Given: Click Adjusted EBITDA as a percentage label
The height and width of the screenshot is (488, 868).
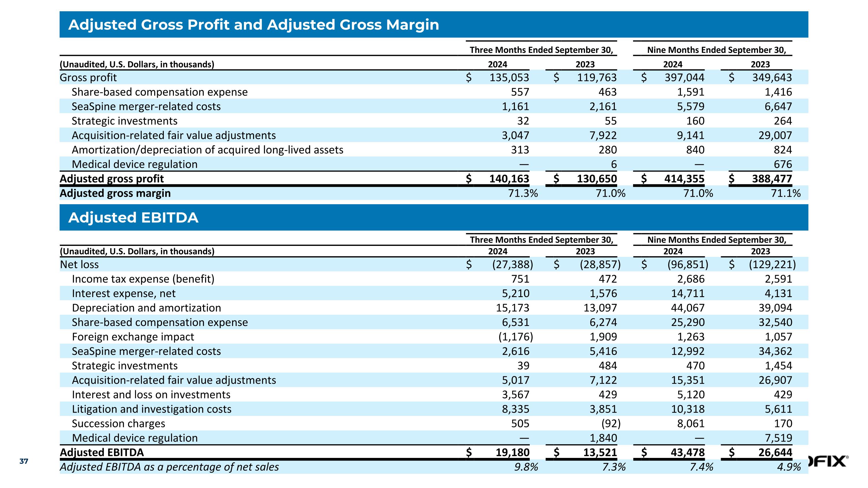Looking at the screenshot, I should click(x=169, y=467).
